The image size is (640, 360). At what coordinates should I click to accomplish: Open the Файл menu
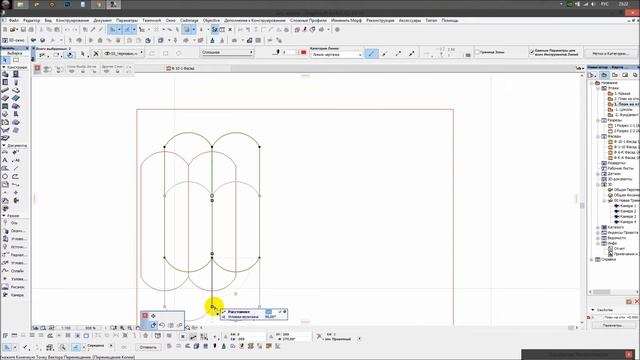[13, 20]
